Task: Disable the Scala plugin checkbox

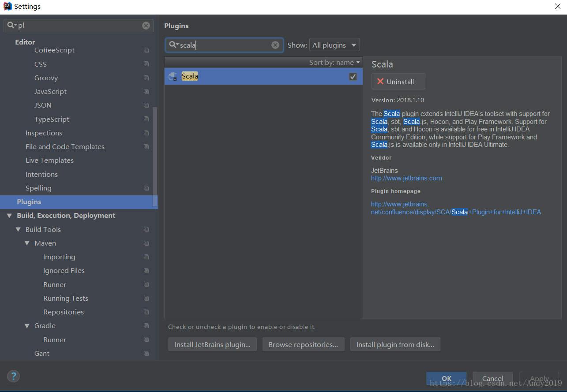Action: point(353,77)
